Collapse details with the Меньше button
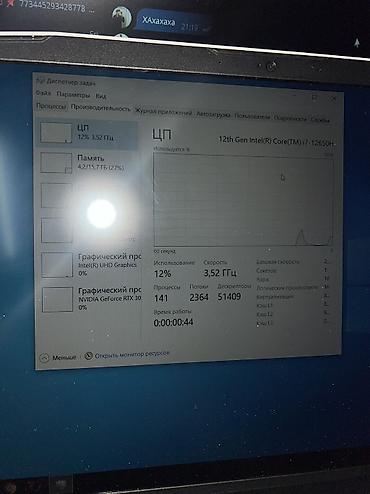Screen dimensions: 370x494 58,357
